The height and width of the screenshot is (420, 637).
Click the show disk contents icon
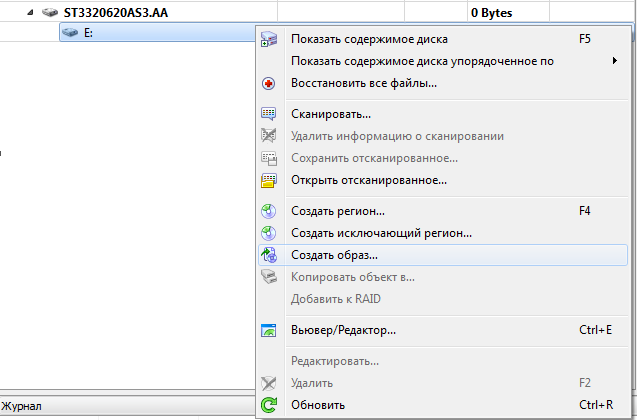pyautogui.click(x=268, y=39)
